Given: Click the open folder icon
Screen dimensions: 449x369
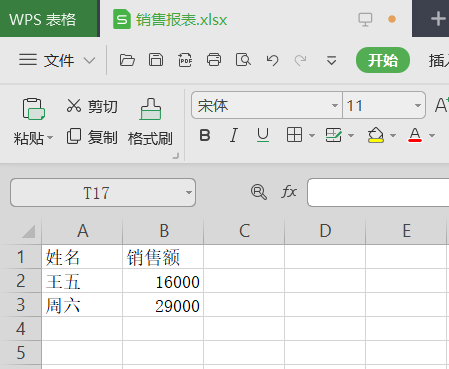Looking at the screenshot, I should 127,60.
